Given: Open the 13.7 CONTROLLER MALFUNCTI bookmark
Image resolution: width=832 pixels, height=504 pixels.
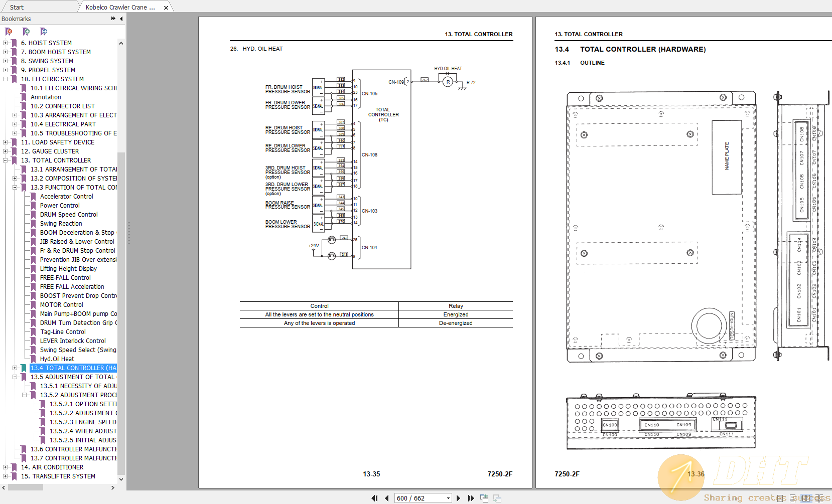Looking at the screenshot, I should [74, 458].
